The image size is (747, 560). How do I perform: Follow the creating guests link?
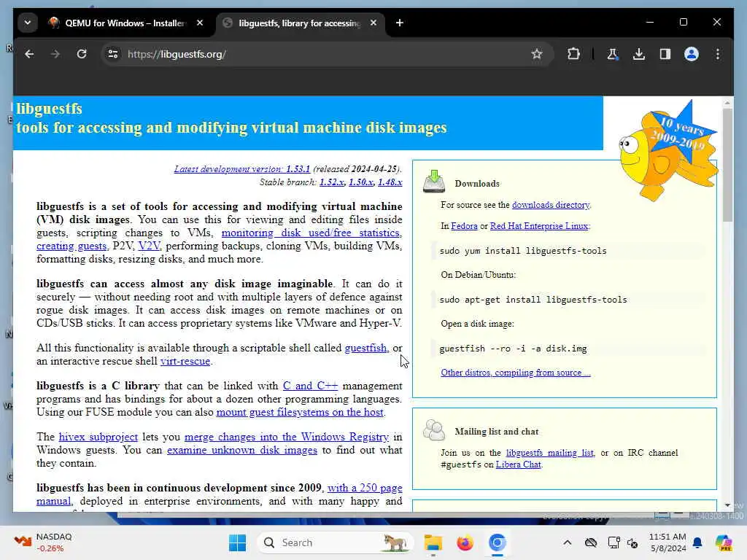point(71,246)
